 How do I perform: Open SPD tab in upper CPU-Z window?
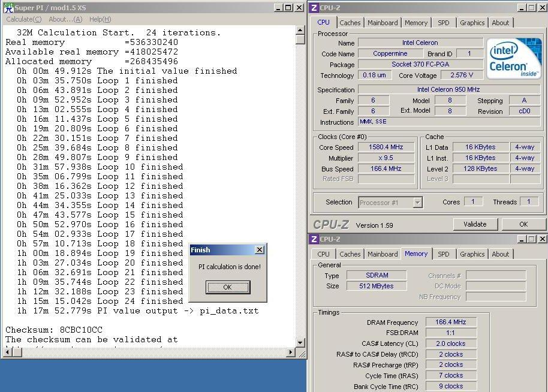[444, 23]
